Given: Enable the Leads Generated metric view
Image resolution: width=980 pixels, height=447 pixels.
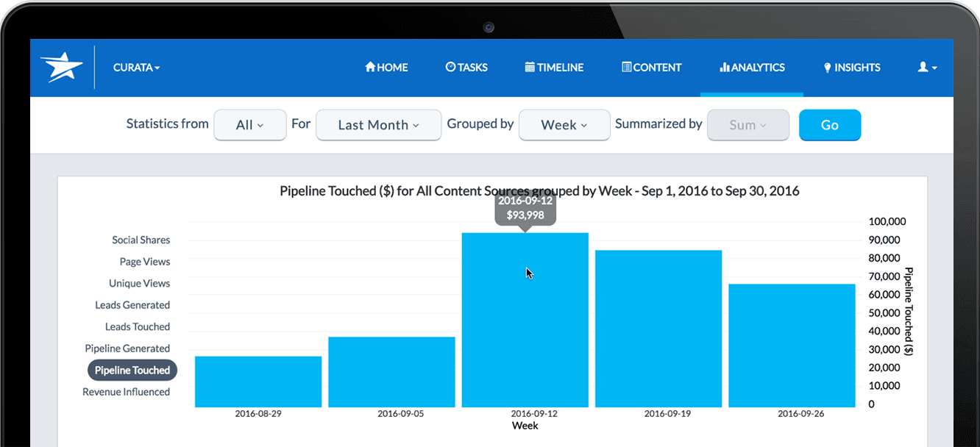Looking at the screenshot, I should pos(132,304).
